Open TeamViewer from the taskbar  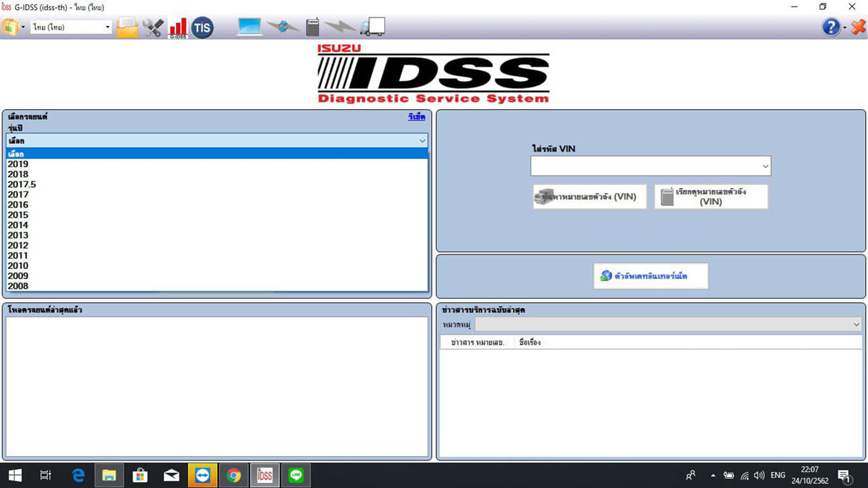pos(203,475)
